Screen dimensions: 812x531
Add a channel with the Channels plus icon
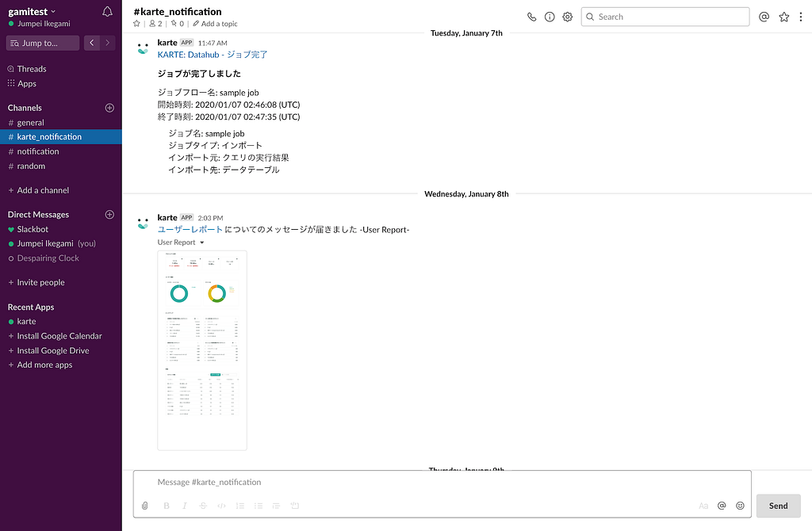click(x=109, y=108)
